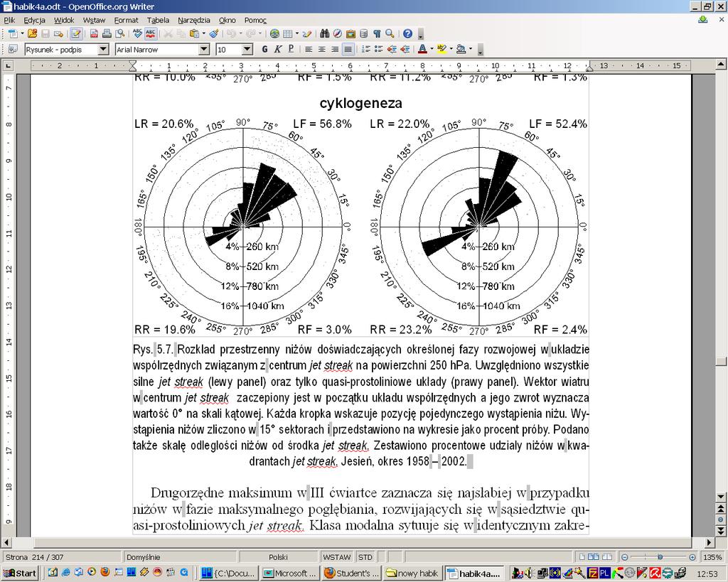Align text left

pyautogui.click(x=309, y=49)
